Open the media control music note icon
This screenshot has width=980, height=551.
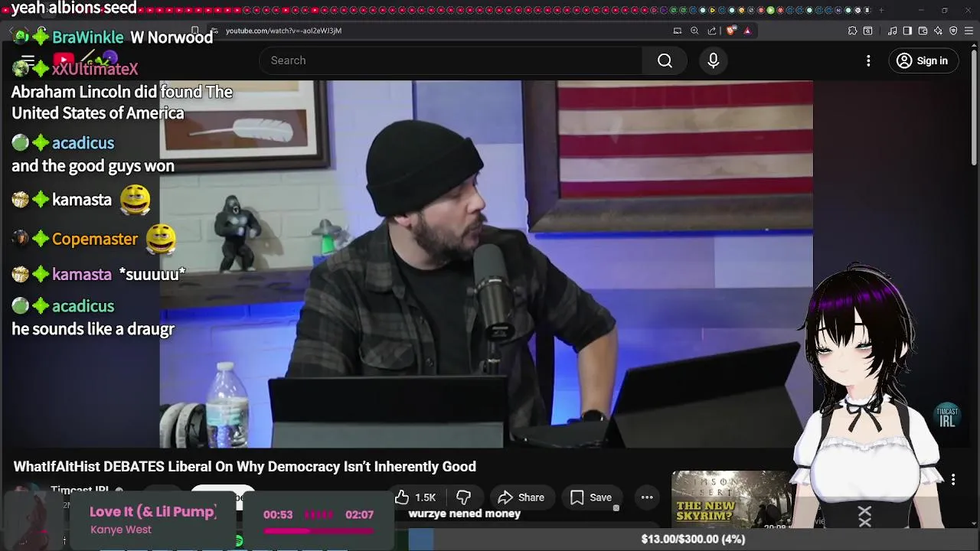[893, 31]
